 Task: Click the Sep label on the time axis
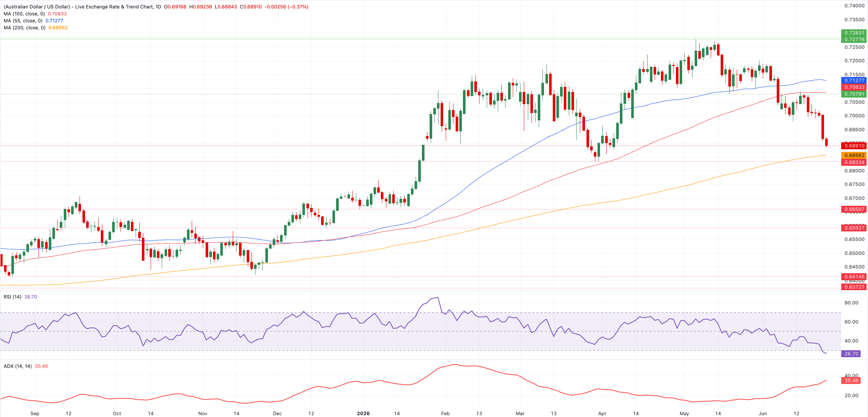pyautogui.click(x=35, y=413)
